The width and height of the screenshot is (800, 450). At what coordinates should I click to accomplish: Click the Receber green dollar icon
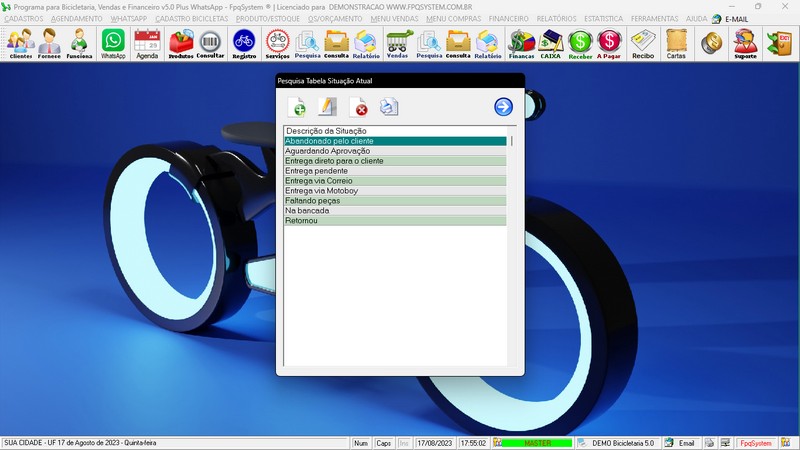[x=580, y=43]
